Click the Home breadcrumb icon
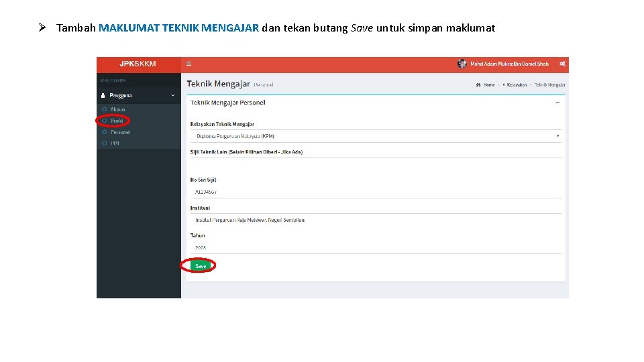Image resolution: width=644 pixels, height=362 pixels. coord(478,85)
